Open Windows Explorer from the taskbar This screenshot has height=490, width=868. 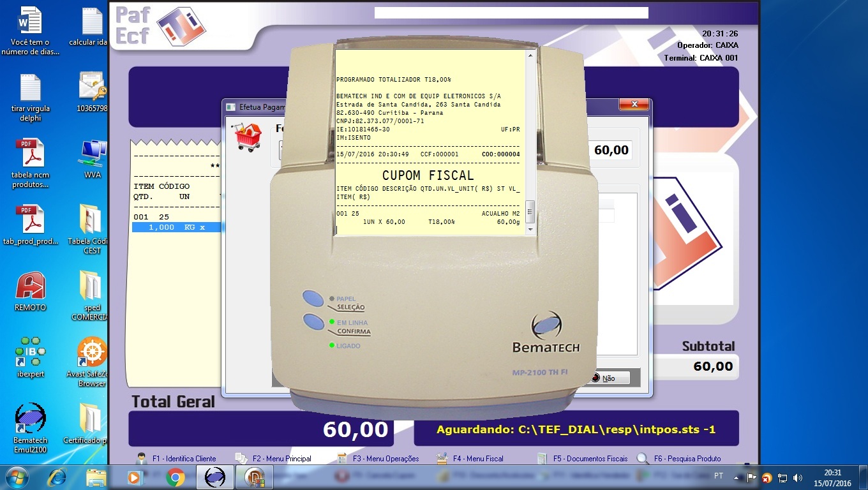(96, 477)
